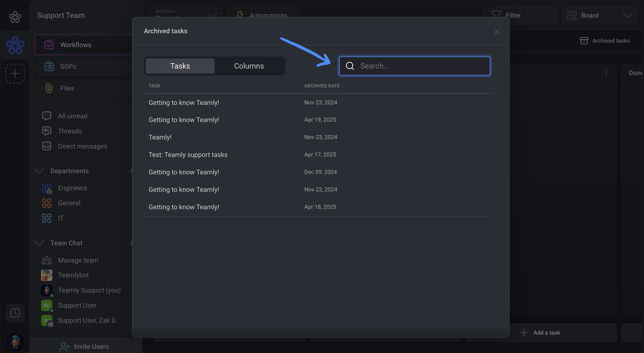Click the Filter button

pos(520,15)
